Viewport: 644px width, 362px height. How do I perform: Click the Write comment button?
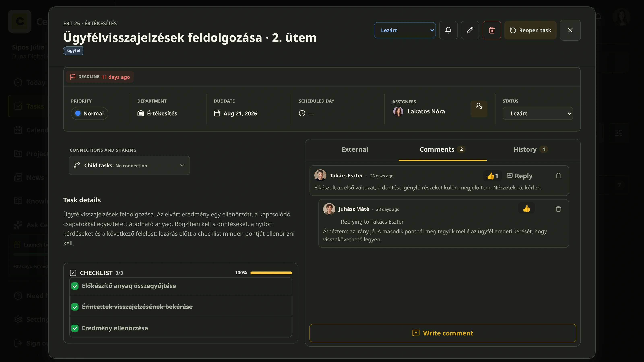pyautogui.click(x=443, y=333)
